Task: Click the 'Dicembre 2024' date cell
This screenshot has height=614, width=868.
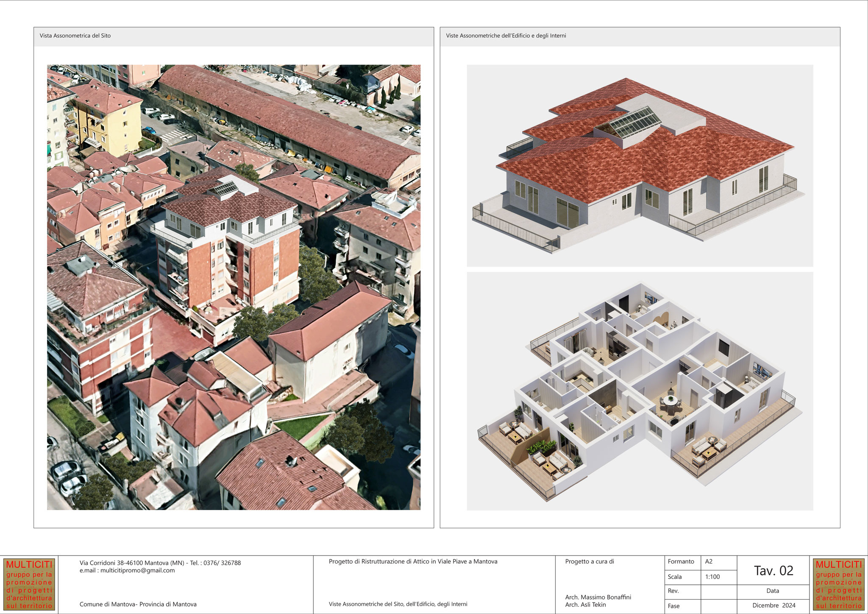Action: (773, 606)
